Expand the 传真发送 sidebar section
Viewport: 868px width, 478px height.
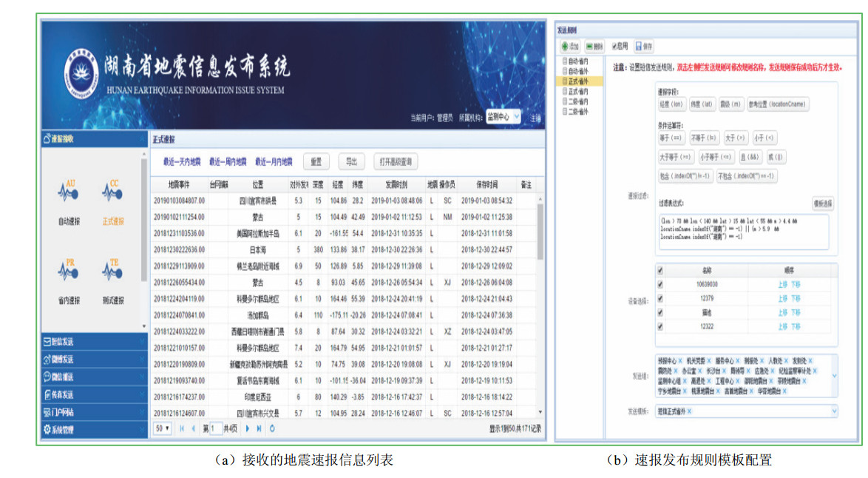tap(94, 395)
